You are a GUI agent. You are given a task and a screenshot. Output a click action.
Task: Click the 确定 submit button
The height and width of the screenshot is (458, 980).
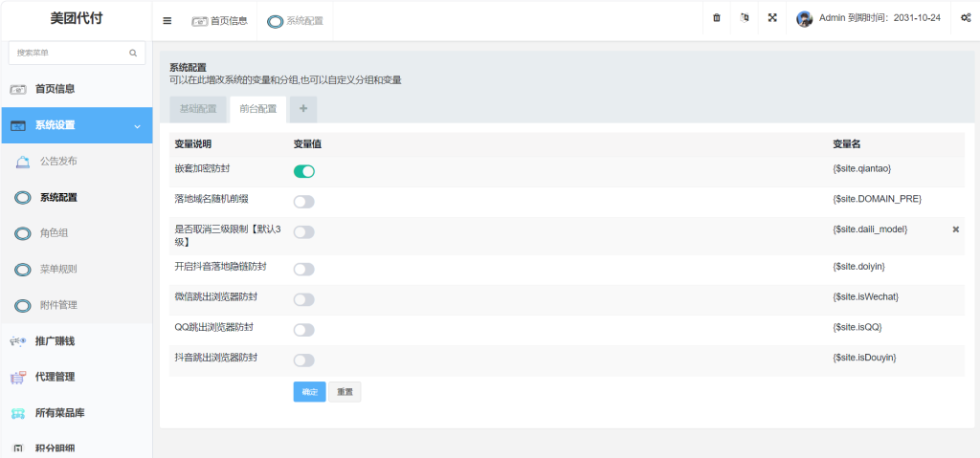click(309, 392)
